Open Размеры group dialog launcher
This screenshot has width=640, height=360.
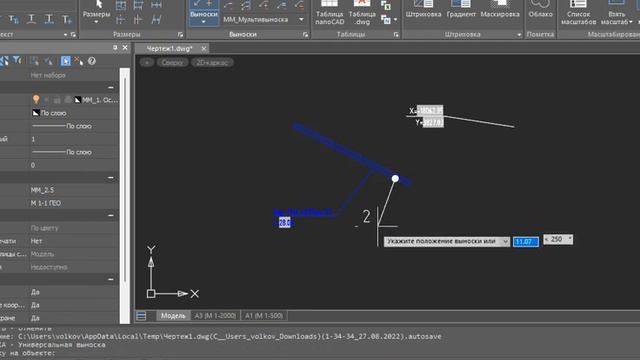180,35
